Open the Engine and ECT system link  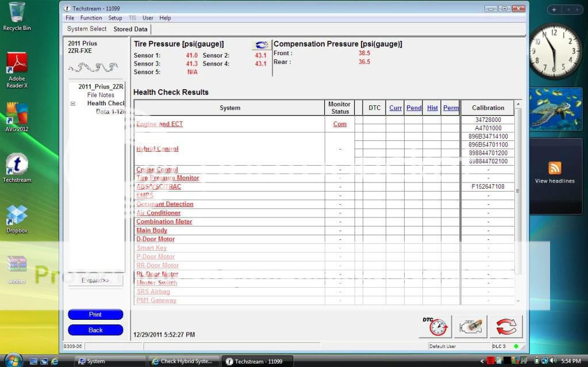159,124
